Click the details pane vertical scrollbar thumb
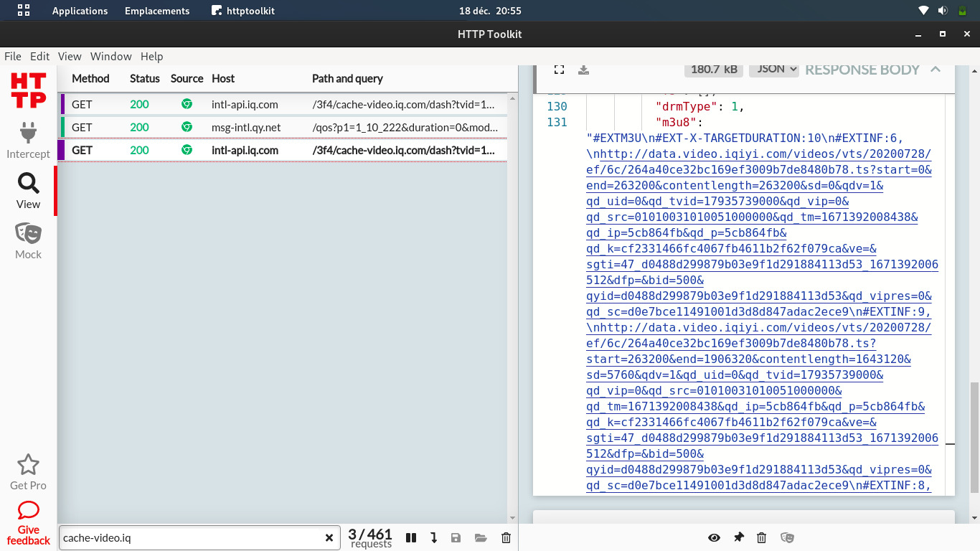The width and height of the screenshot is (980, 551). (x=974, y=438)
